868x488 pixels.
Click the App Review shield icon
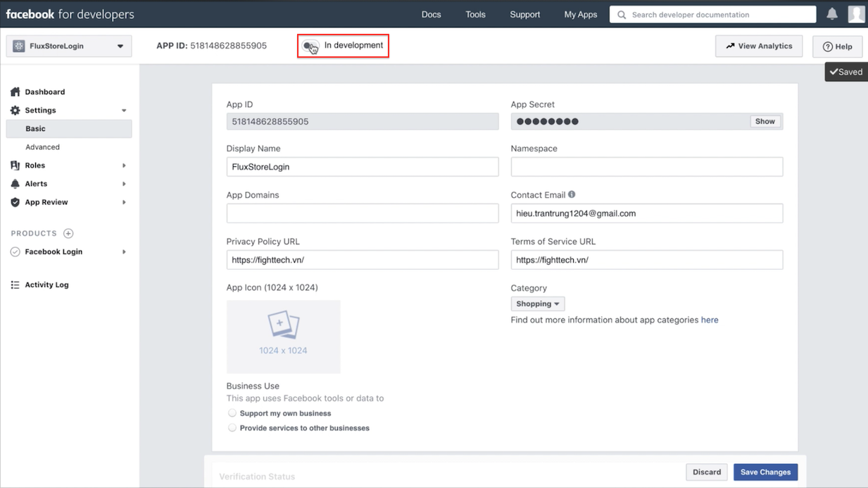click(x=15, y=202)
